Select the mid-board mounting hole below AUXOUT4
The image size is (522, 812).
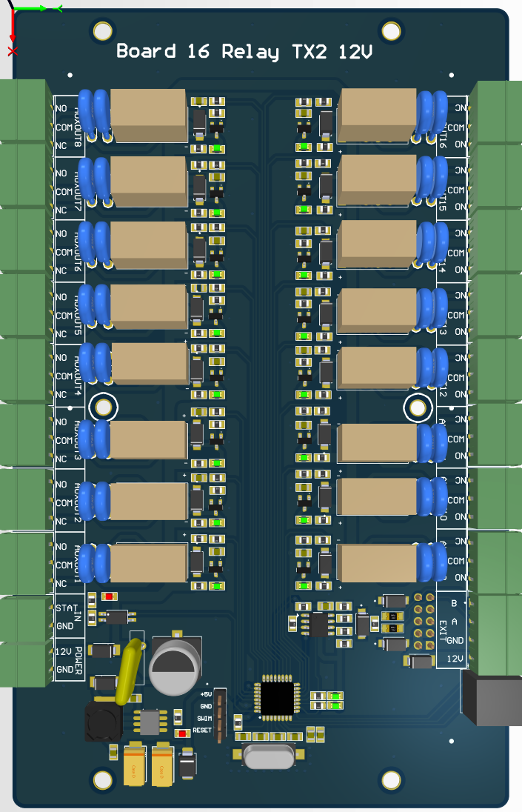[x=104, y=407]
